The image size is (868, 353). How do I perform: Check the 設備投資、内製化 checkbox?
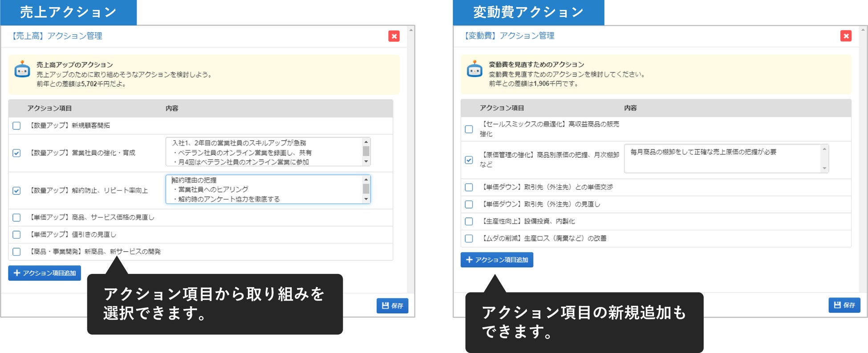[x=469, y=221]
